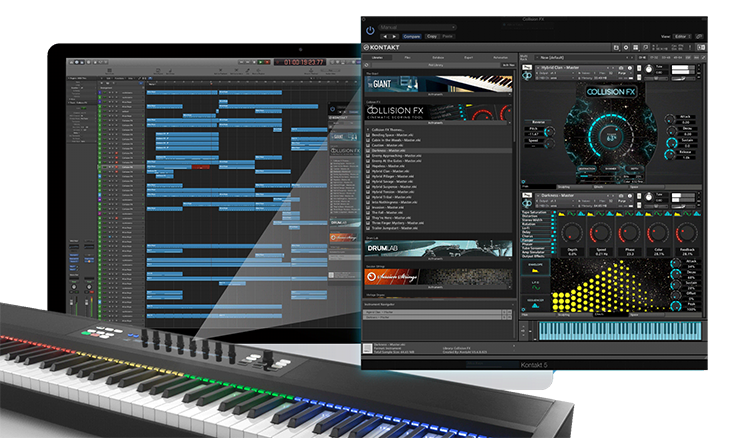Click the refresh icon left of Add Library
733x438 pixels.
[x=367, y=65]
